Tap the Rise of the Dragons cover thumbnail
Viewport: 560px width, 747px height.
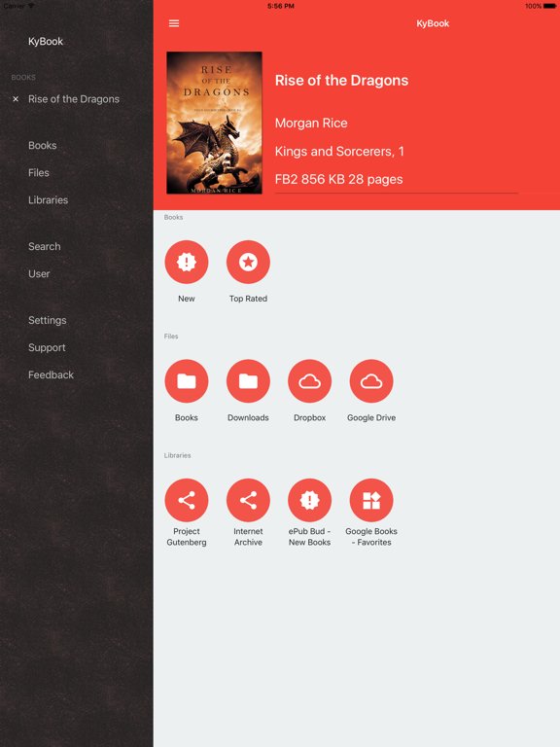click(214, 123)
